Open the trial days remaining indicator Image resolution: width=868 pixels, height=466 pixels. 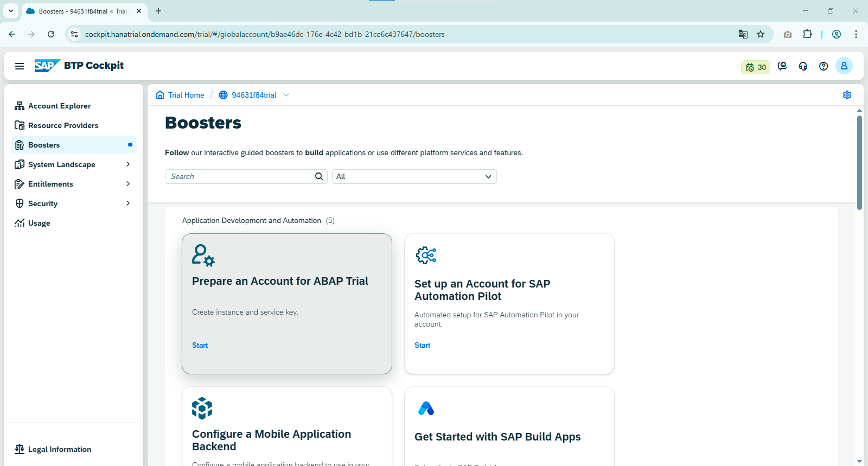pos(756,67)
